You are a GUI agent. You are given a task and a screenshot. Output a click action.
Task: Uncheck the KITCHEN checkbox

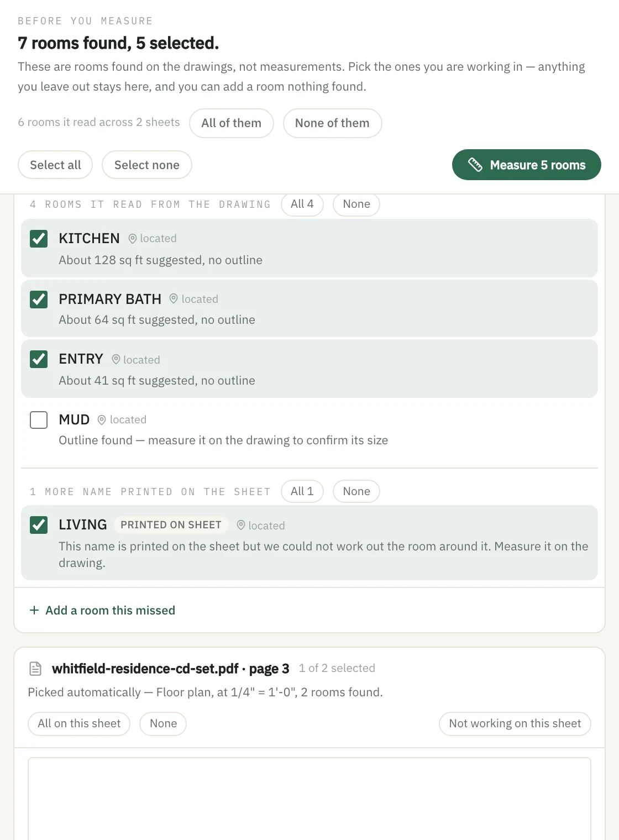point(39,239)
